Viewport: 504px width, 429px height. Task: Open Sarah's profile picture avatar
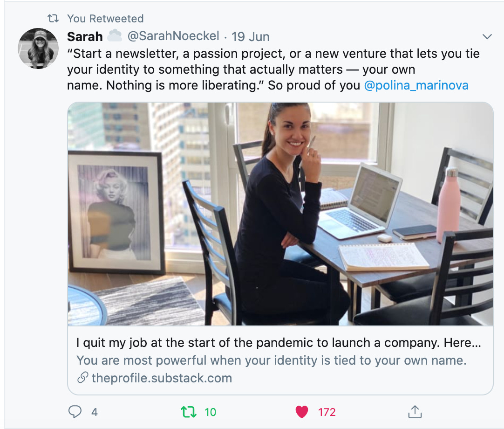(x=38, y=48)
